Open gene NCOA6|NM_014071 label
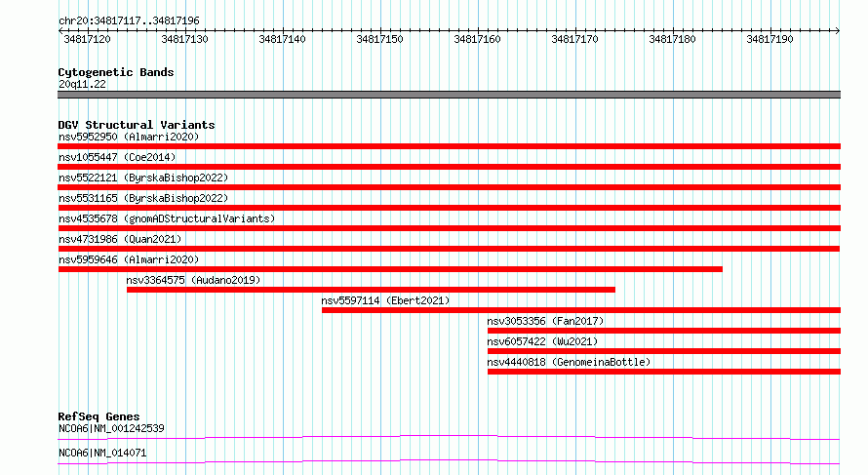This screenshot has height=475, width=868. pyautogui.click(x=102, y=453)
